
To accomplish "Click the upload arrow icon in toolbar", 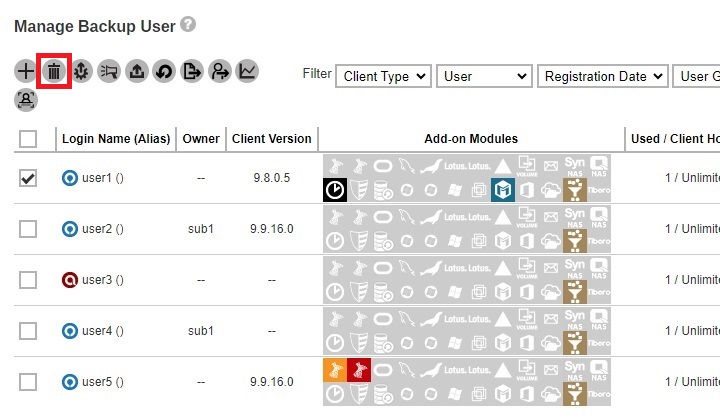I will coord(136,71).
